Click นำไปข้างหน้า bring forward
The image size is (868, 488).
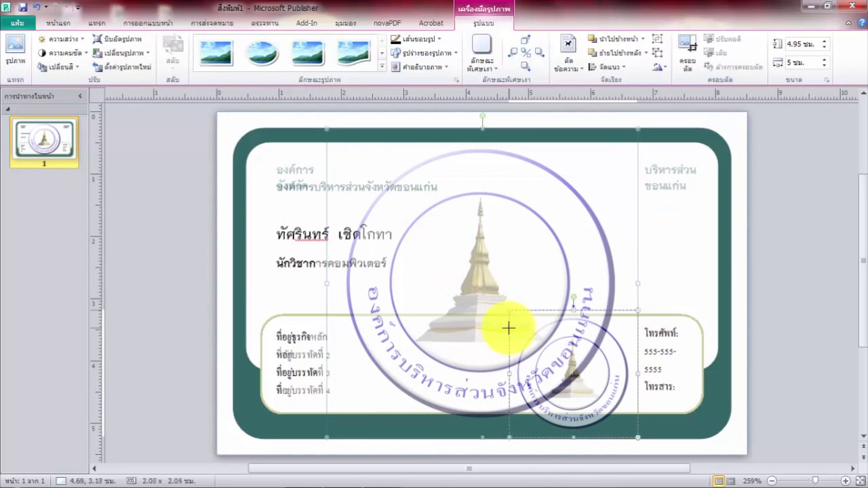[x=616, y=39]
